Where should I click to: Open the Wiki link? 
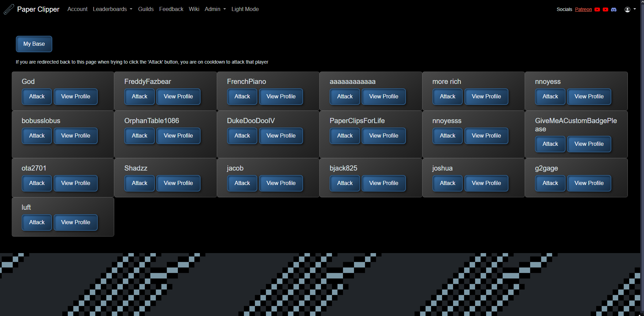pos(194,9)
